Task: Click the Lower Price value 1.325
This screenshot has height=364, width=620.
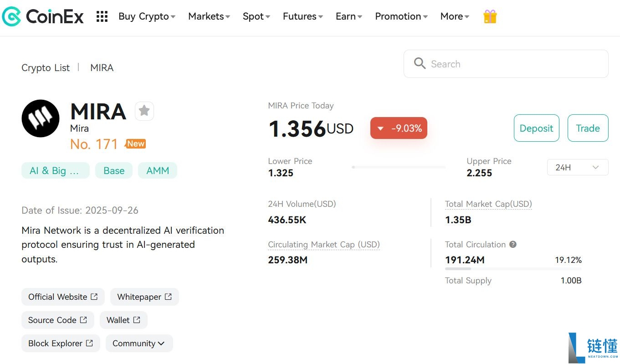Action: 281,173
